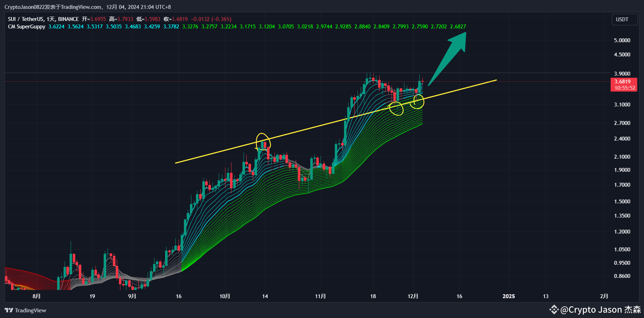This screenshot has height=318, width=644.
Task: Click the 5.0000 price scale label
Action: click(x=622, y=40)
